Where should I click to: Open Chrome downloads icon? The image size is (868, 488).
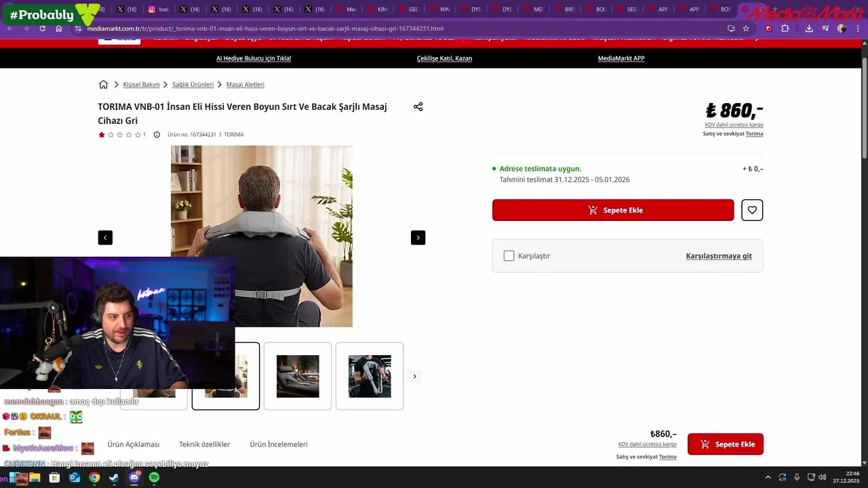coord(809,28)
